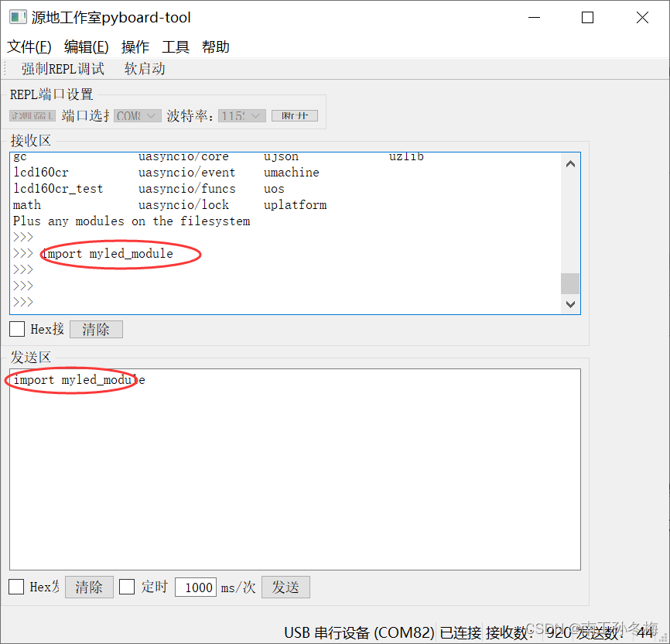
Task: Click the receive area scroll up arrow
Action: click(x=570, y=164)
